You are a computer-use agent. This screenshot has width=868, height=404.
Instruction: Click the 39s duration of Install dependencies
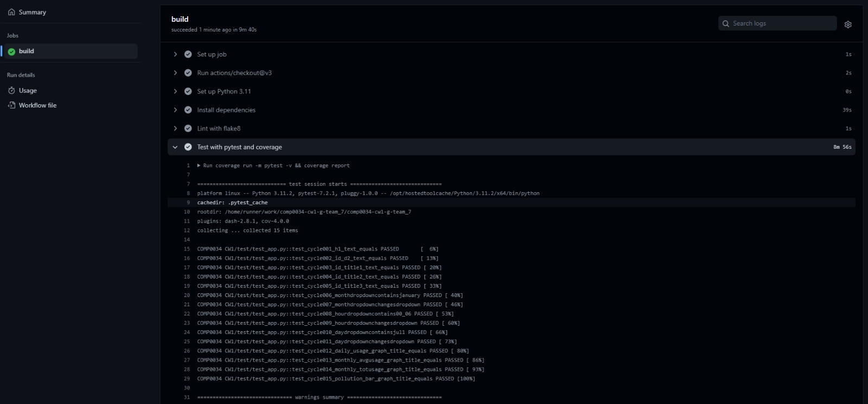847,110
